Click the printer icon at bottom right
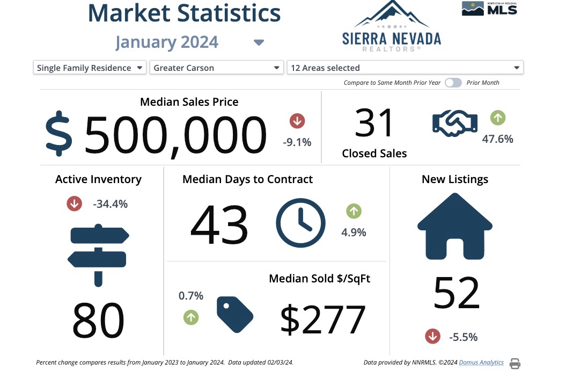588x371 pixels. pos(514,363)
